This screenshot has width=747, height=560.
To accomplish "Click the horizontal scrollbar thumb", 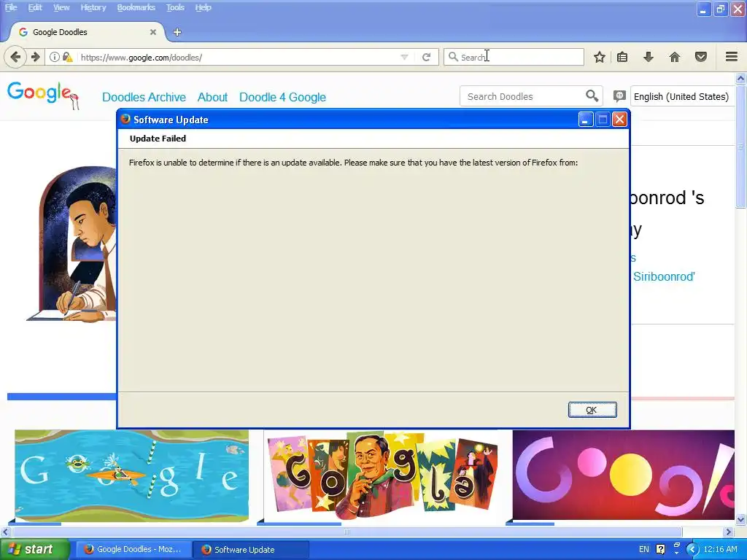I will coord(347,532).
